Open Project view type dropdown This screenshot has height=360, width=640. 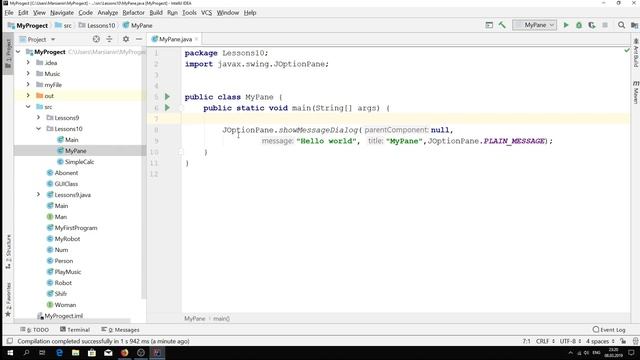click(37, 39)
